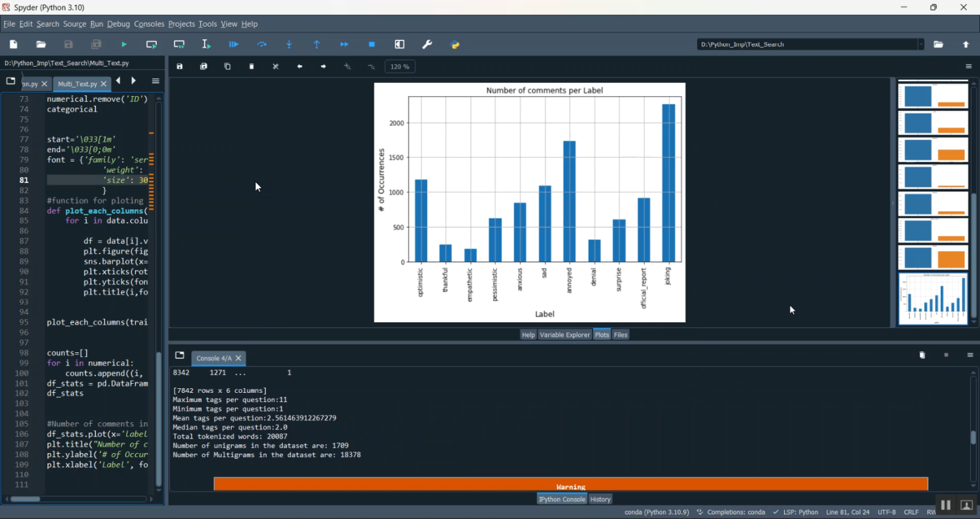Run the current file with the green play icon
Screen dimensions: 980x519
click(124, 44)
